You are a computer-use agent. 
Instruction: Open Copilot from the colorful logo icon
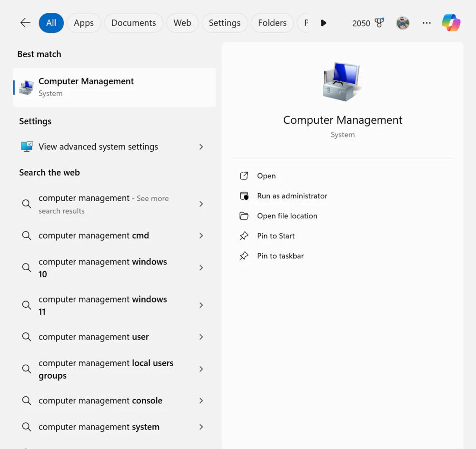click(x=451, y=23)
